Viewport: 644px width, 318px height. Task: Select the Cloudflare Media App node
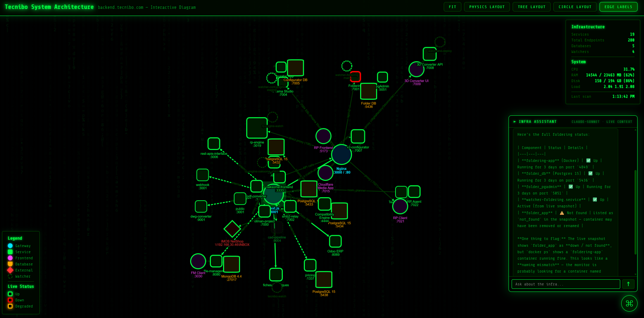click(x=325, y=173)
